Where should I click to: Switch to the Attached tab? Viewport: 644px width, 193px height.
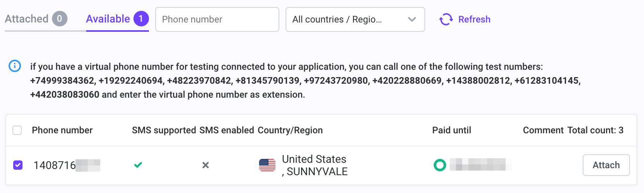point(36,19)
